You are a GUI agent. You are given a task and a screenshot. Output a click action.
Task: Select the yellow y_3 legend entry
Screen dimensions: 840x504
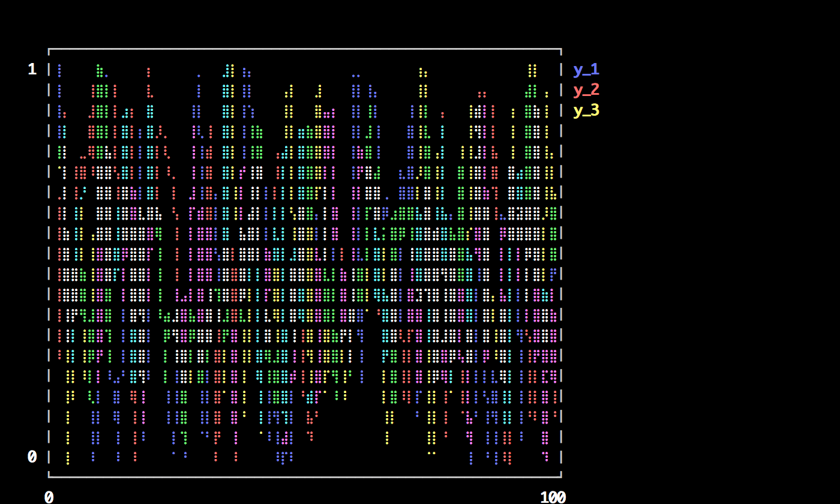(x=586, y=110)
